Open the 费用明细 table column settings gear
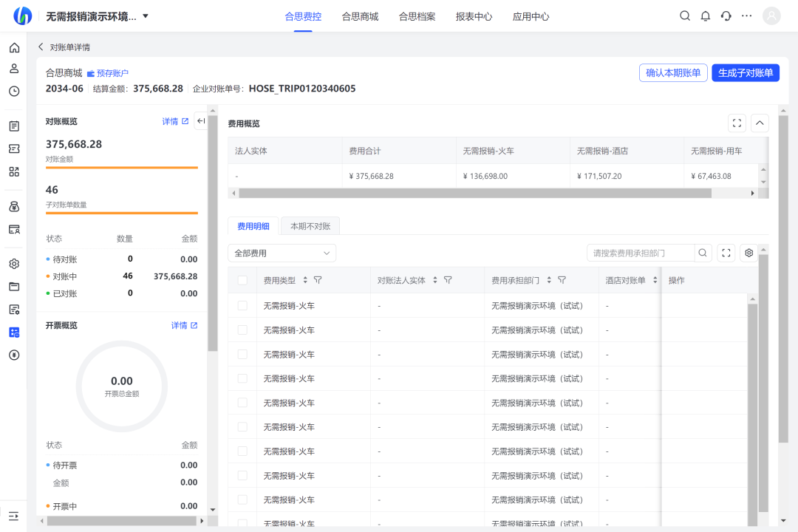Viewport: 798px width, 532px height. click(749, 253)
